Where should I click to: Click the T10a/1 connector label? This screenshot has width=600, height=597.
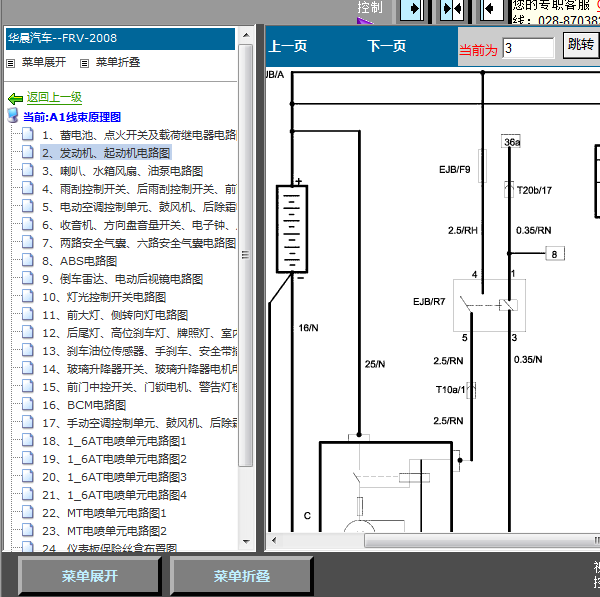(450, 390)
